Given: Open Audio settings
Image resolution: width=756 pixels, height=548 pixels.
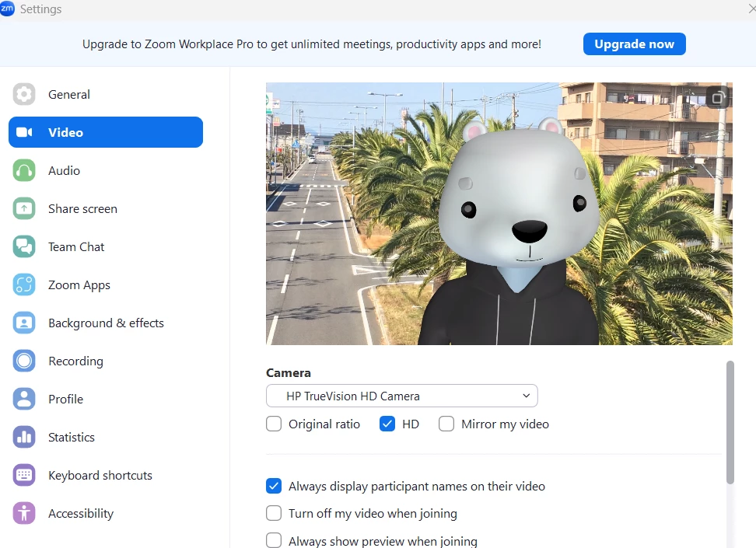Looking at the screenshot, I should point(106,170).
